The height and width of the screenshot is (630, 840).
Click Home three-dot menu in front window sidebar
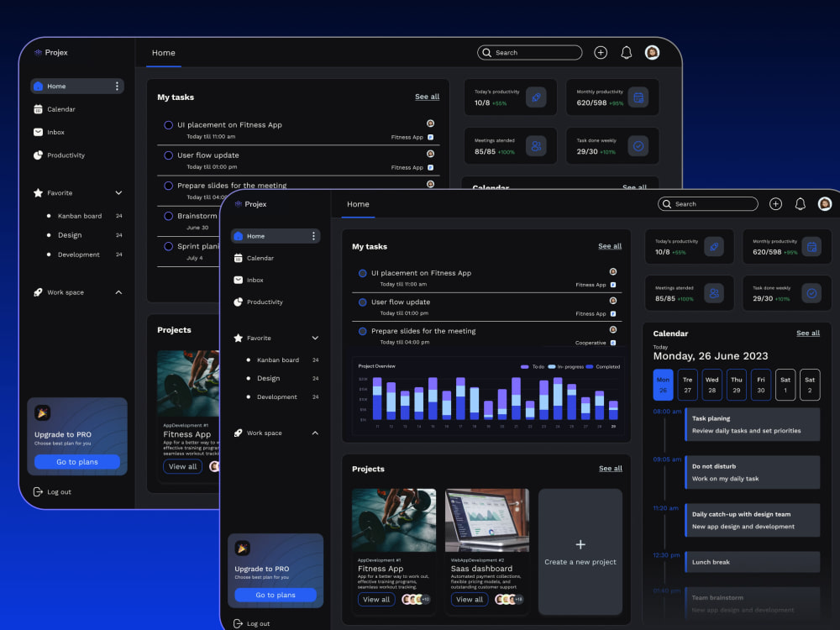(x=313, y=236)
